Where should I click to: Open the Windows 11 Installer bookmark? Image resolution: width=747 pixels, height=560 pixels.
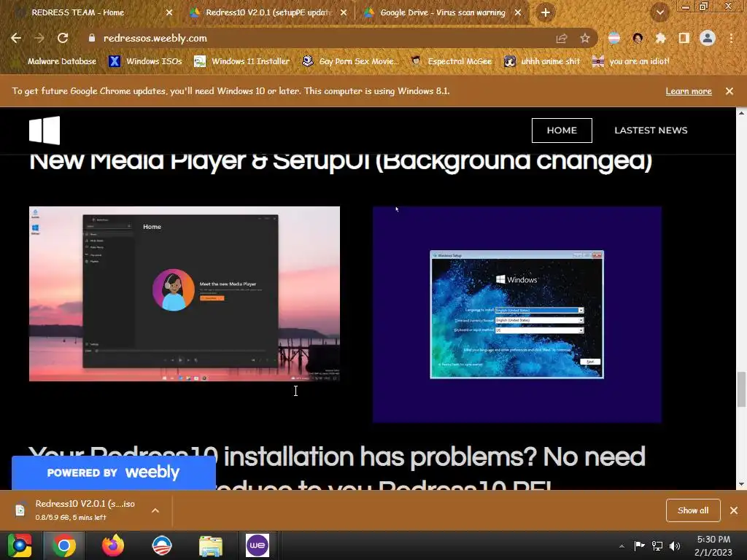pos(242,61)
